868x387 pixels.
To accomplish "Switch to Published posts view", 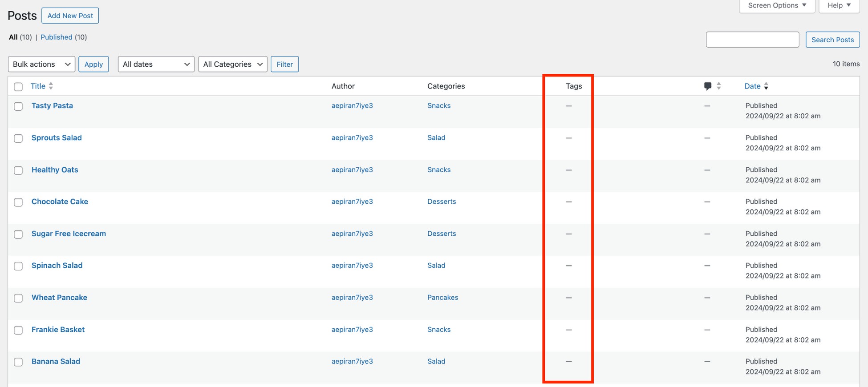I will (57, 37).
